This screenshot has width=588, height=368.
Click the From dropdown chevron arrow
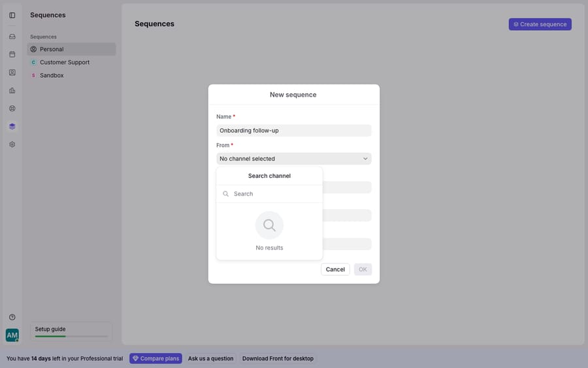[x=365, y=159]
